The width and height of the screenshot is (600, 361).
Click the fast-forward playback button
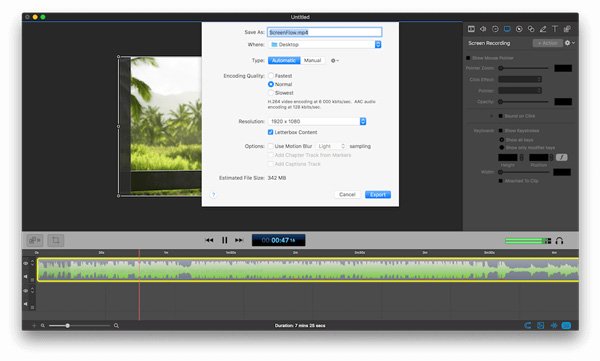point(239,240)
